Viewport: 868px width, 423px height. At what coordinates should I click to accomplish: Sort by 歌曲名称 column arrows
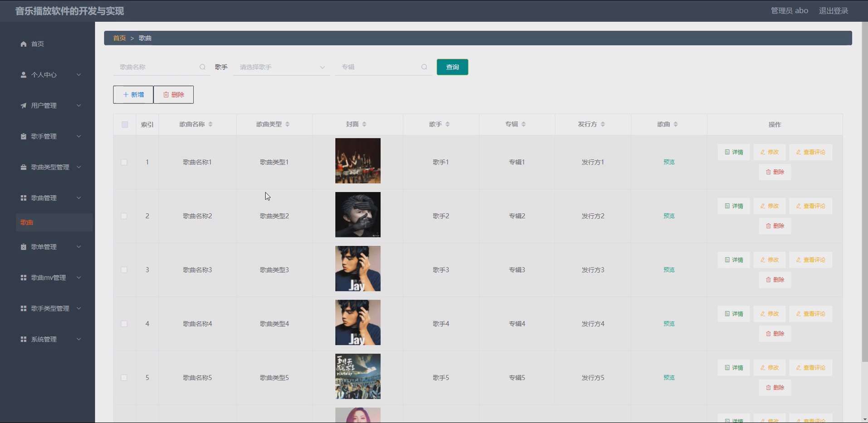(x=210, y=124)
